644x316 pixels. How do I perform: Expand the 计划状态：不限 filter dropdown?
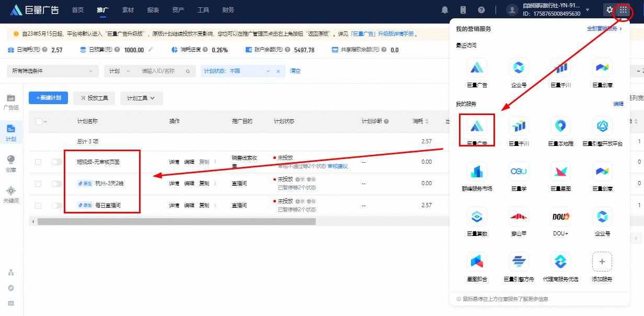pos(269,71)
